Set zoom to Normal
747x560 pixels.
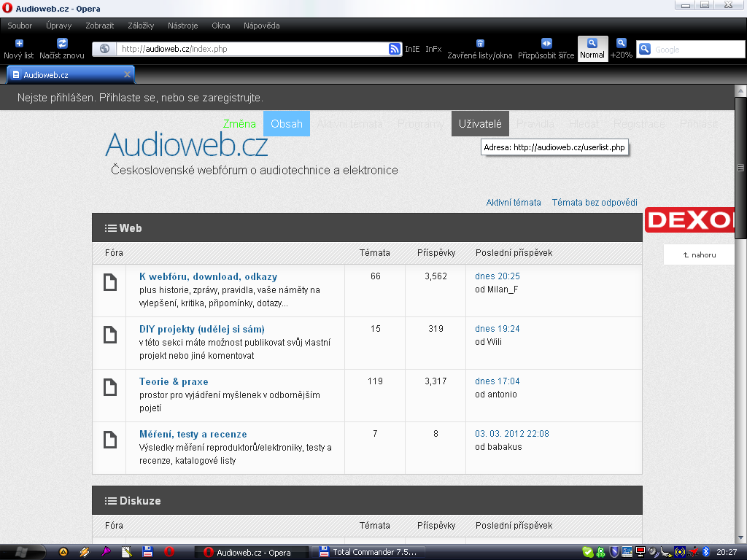(x=592, y=49)
